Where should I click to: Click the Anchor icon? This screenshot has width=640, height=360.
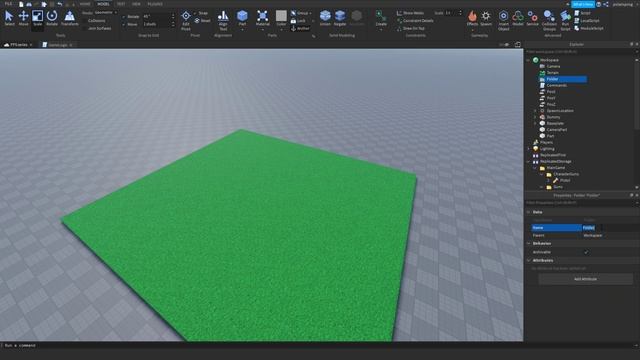[300, 29]
